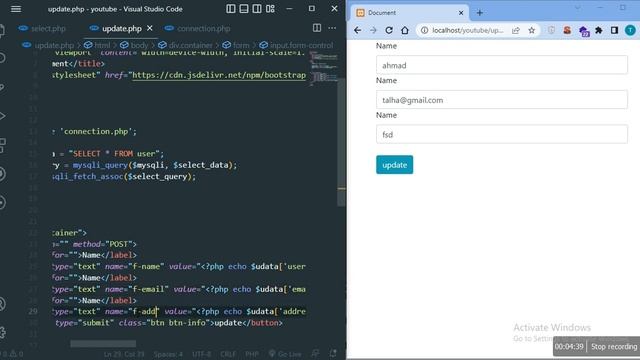The width and height of the screenshot is (640, 360).
Task: Toggle primary sidebar layout icon in title bar
Action: click(x=231, y=9)
